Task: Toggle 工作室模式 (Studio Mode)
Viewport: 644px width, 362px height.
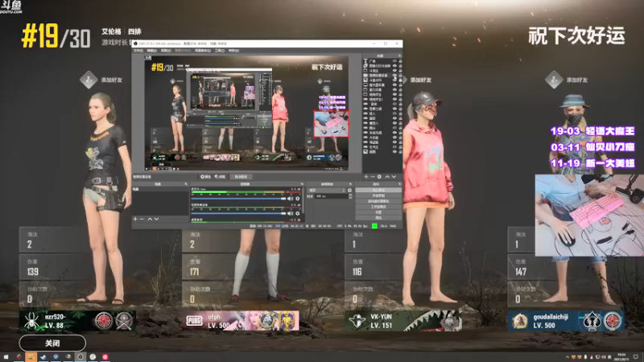Action: [x=378, y=207]
